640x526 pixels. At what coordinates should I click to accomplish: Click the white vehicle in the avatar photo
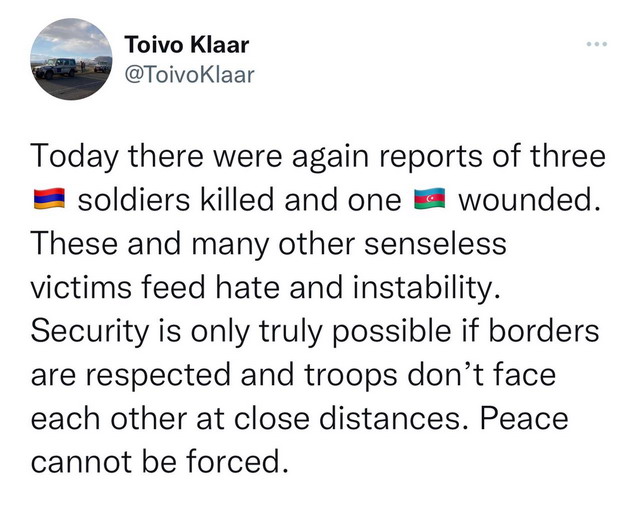click(x=56, y=68)
